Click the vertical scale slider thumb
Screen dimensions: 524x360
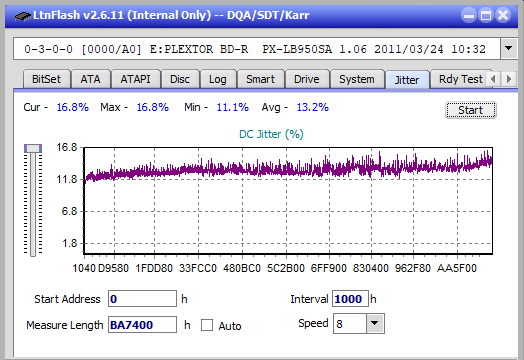click(33, 148)
